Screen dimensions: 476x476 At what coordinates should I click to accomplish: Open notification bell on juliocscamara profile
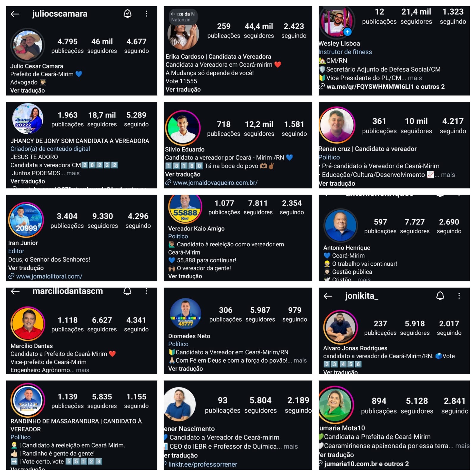click(128, 14)
